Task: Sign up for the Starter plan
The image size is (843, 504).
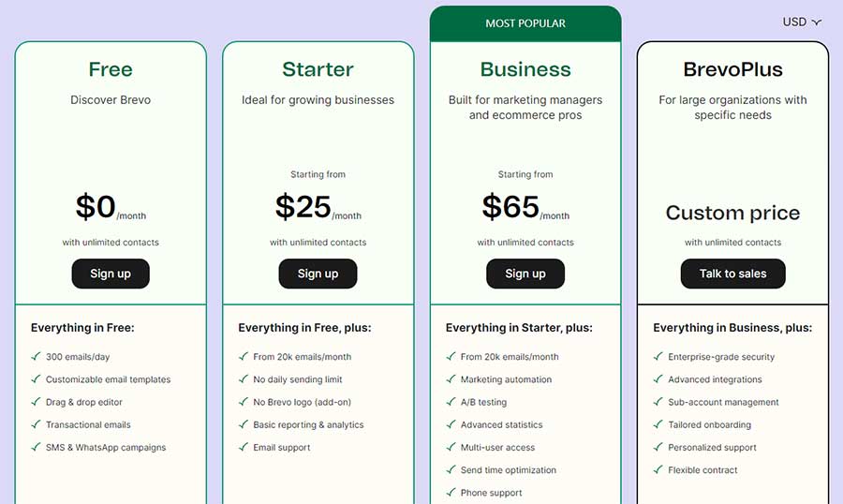Action: [318, 274]
